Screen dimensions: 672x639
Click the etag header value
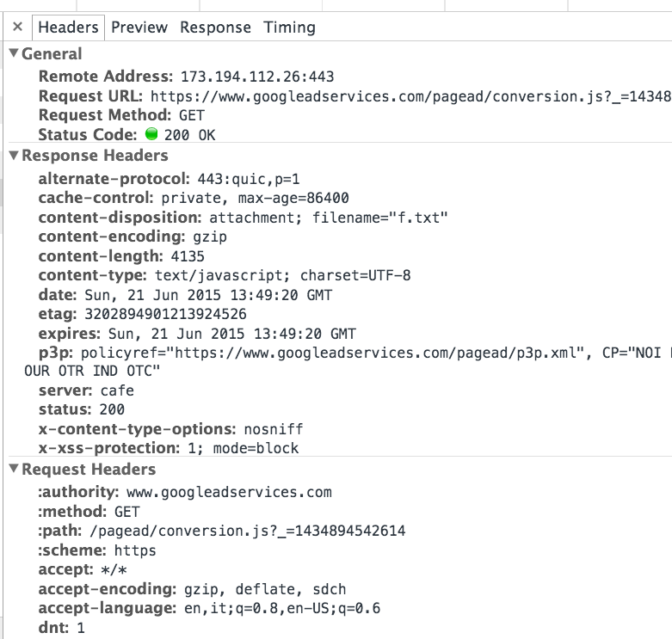165,314
